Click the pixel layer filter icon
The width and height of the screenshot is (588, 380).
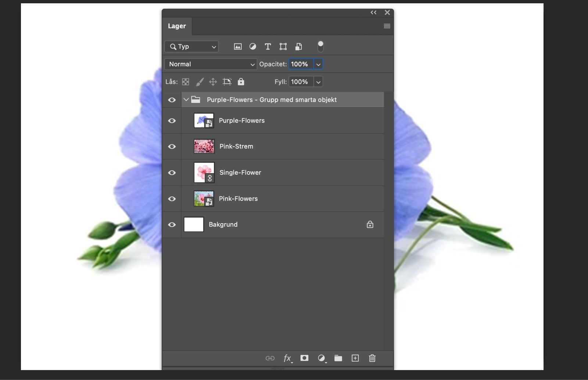pyautogui.click(x=238, y=47)
